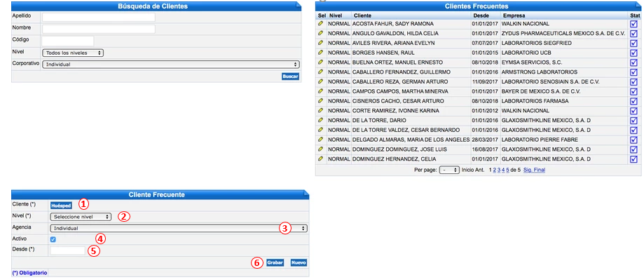Uncheck Stat for DOMINGUEZ HERNANDEZ, CELIA
Screen dimensions: 644x280
(x=633, y=159)
